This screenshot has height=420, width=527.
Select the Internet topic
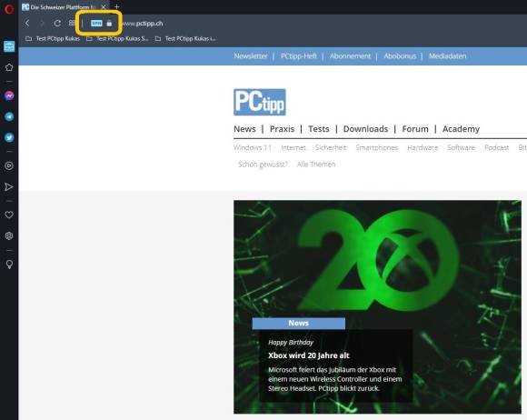click(x=293, y=147)
